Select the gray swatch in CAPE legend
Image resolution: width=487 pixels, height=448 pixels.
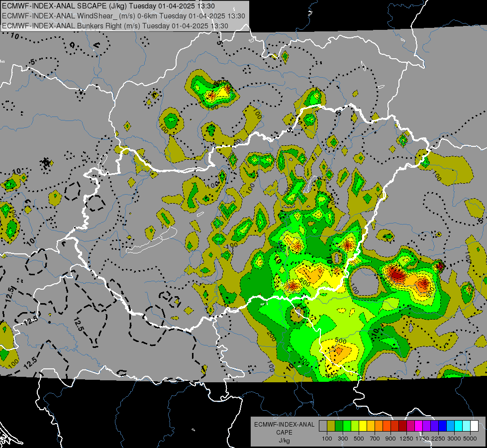tap(323, 426)
